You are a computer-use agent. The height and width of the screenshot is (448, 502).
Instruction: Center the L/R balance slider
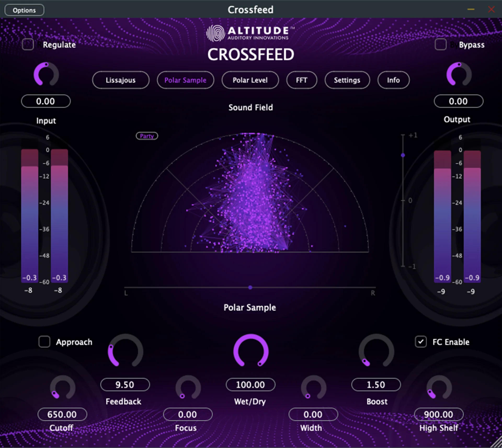point(250,287)
